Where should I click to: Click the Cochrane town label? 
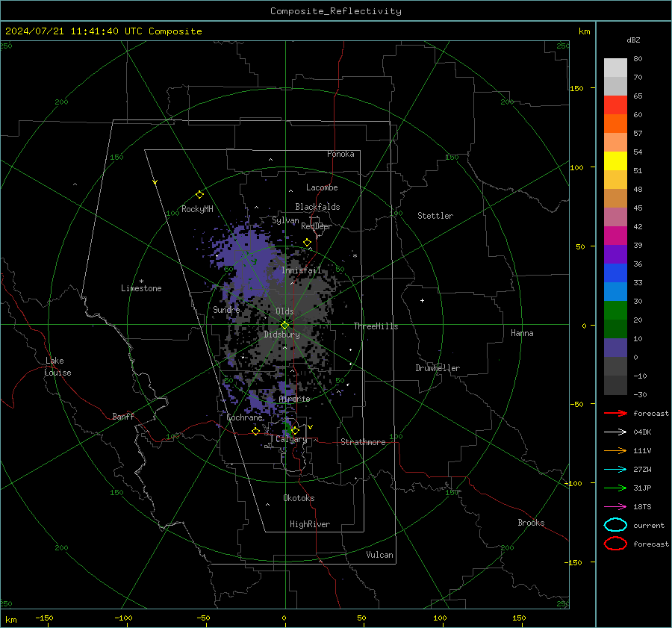point(244,417)
